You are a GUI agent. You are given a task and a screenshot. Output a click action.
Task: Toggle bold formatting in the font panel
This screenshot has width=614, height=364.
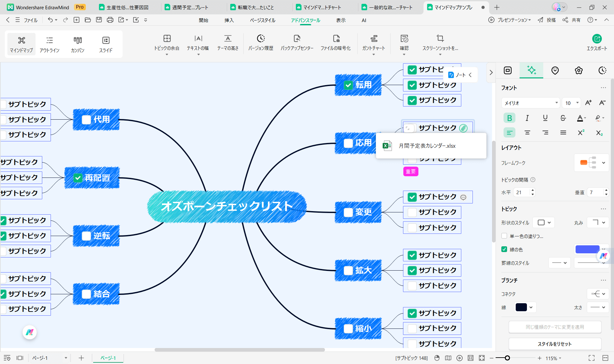(x=509, y=118)
